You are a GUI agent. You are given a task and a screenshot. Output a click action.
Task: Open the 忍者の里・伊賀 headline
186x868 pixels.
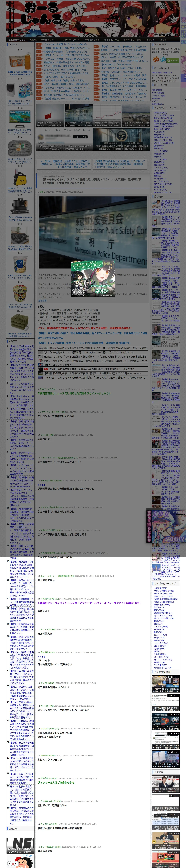point(67,48)
